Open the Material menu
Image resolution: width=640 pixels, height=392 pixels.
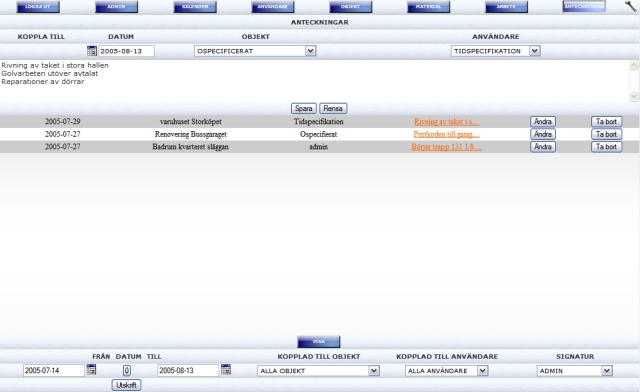(428, 7)
